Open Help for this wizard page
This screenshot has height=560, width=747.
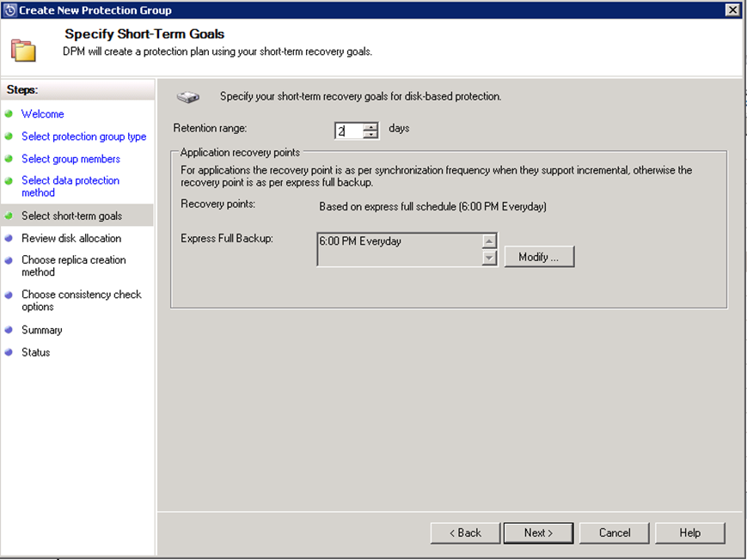pyautogui.click(x=689, y=533)
